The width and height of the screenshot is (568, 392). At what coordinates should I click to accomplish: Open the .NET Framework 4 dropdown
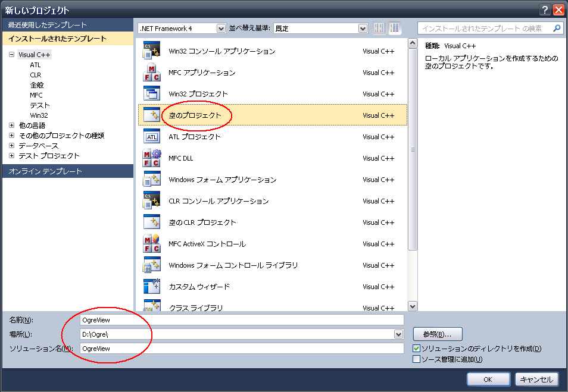(221, 28)
